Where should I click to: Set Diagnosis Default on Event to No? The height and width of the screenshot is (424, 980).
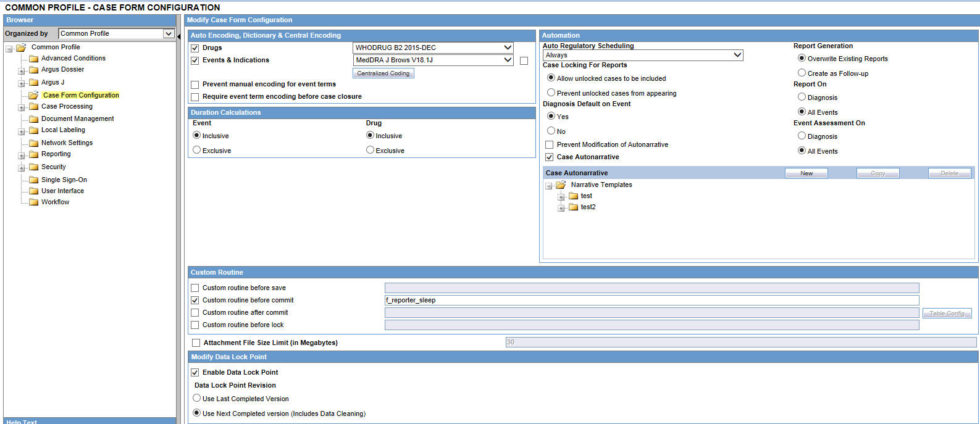coord(551,131)
